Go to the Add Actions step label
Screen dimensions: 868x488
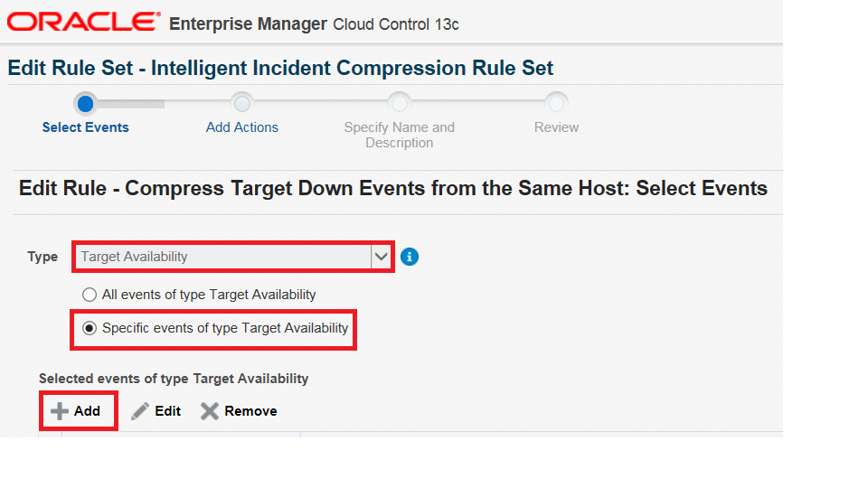[x=242, y=127]
